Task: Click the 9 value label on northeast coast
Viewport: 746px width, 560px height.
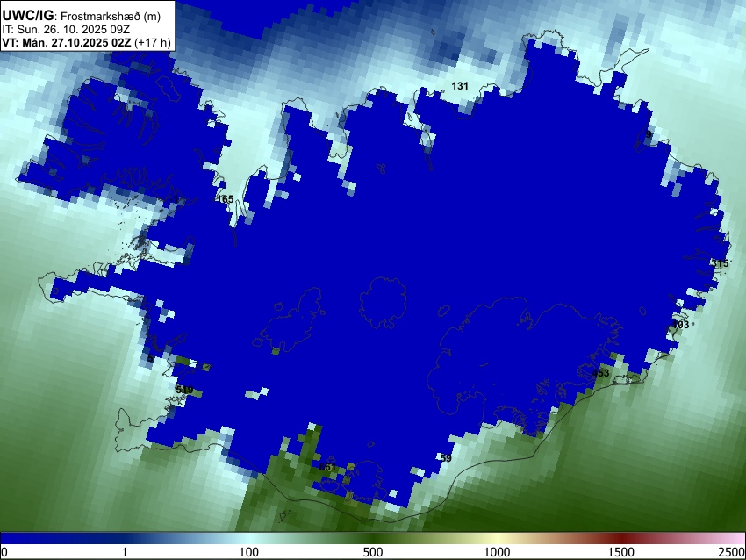Action: click(x=649, y=134)
